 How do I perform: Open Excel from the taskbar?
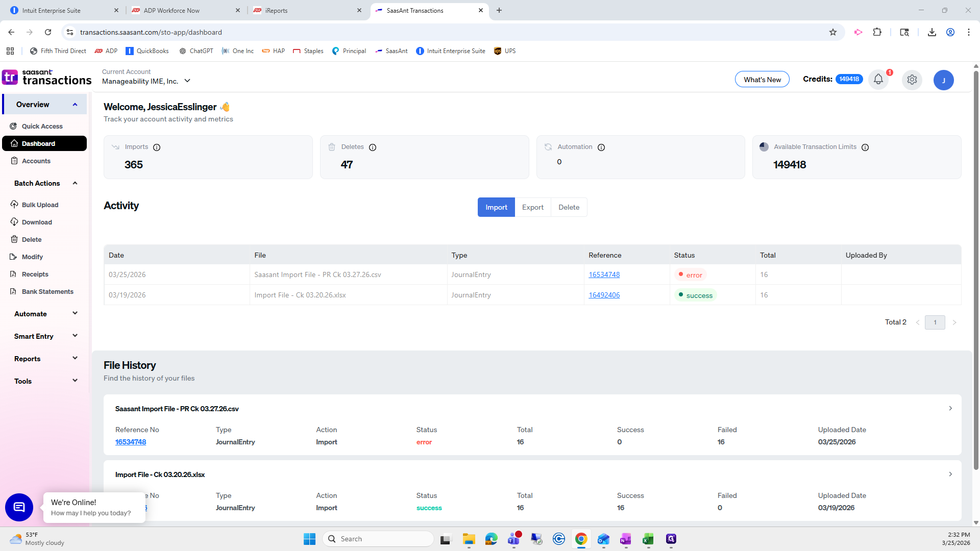[x=648, y=539]
